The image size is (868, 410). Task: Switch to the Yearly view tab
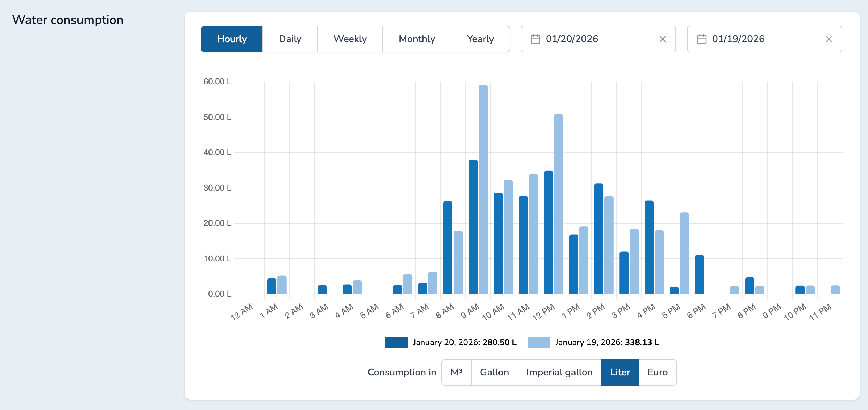pos(480,39)
